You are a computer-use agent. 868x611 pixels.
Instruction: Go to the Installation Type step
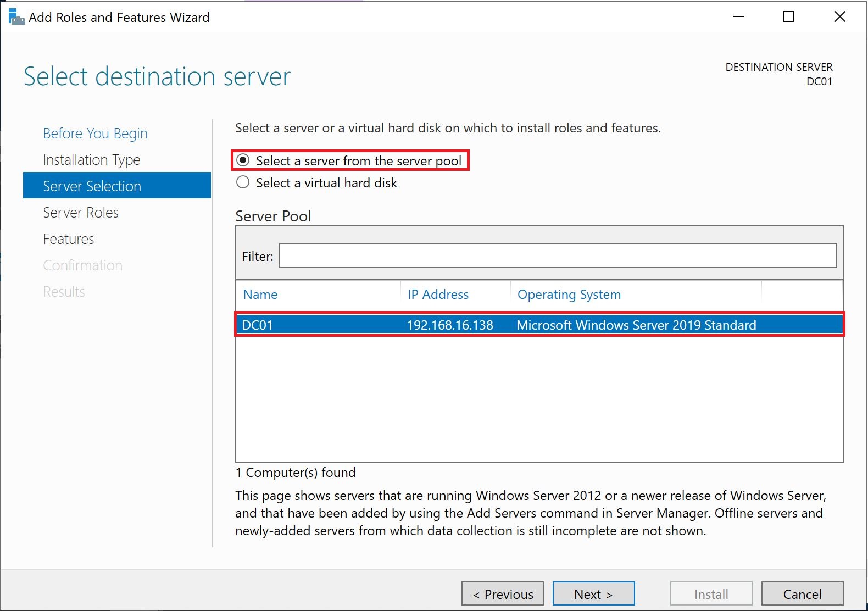click(x=92, y=160)
